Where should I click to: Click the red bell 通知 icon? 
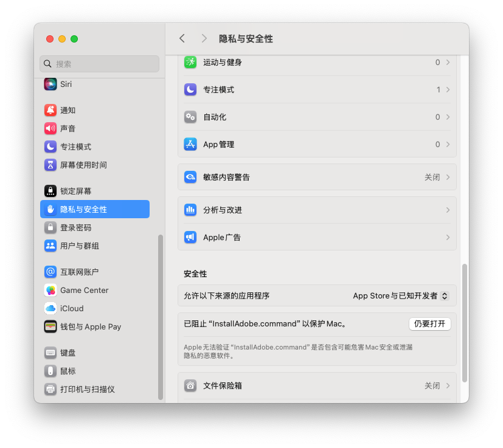point(50,110)
